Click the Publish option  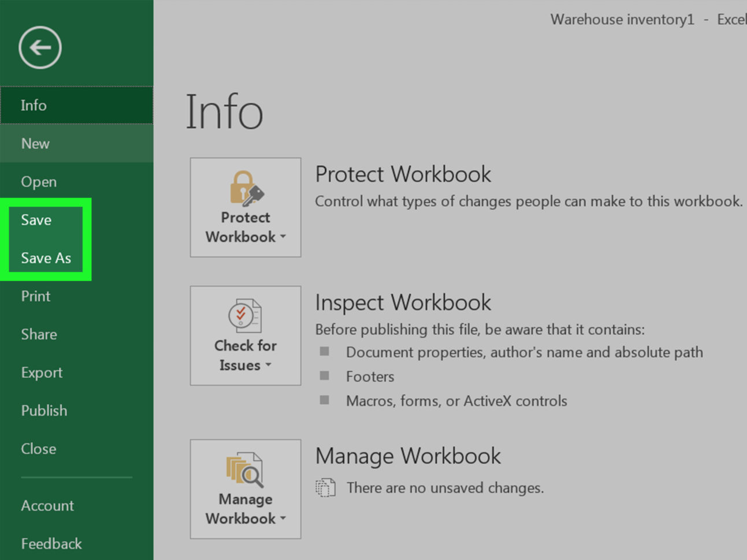(x=44, y=410)
